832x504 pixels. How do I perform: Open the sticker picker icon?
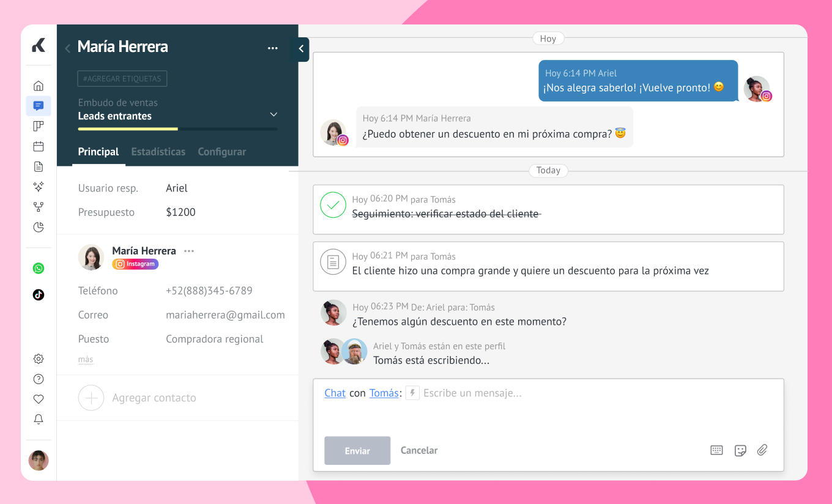pyautogui.click(x=740, y=451)
